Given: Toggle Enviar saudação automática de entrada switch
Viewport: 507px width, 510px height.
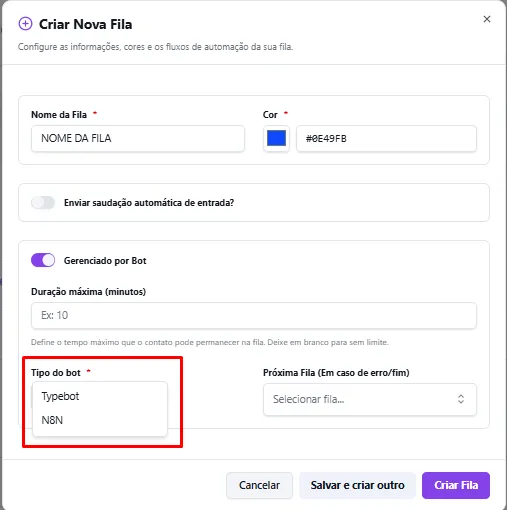Looking at the screenshot, I should (43, 203).
